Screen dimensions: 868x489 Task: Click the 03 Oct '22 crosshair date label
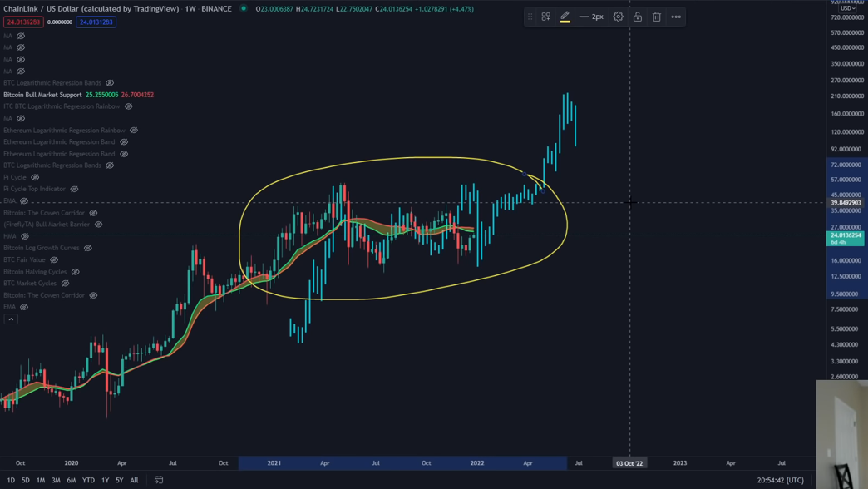pos(629,463)
